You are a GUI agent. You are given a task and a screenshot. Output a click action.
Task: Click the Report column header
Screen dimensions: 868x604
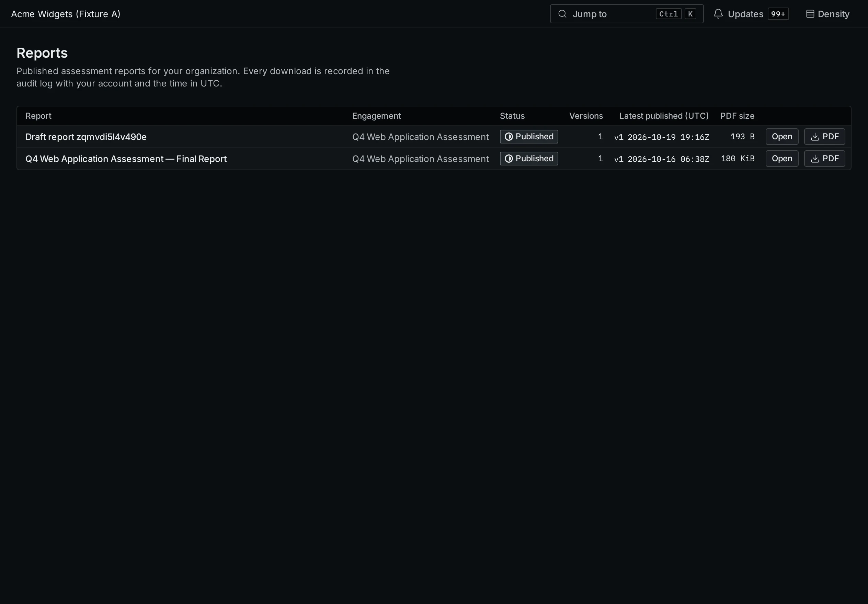[x=38, y=116]
